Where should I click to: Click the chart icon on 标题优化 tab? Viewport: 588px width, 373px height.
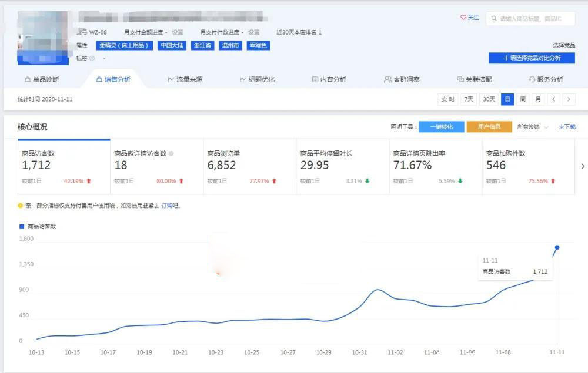pyautogui.click(x=242, y=79)
